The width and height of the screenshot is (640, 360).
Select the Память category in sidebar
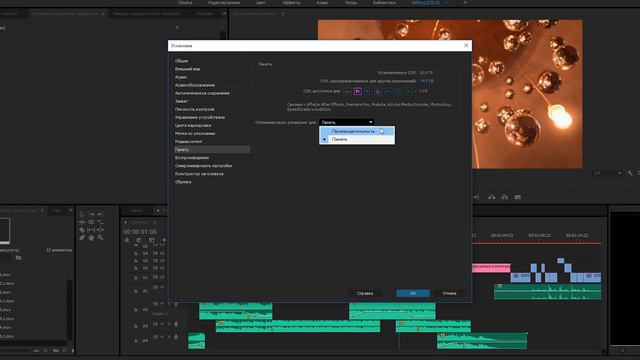pyautogui.click(x=212, y=150)
